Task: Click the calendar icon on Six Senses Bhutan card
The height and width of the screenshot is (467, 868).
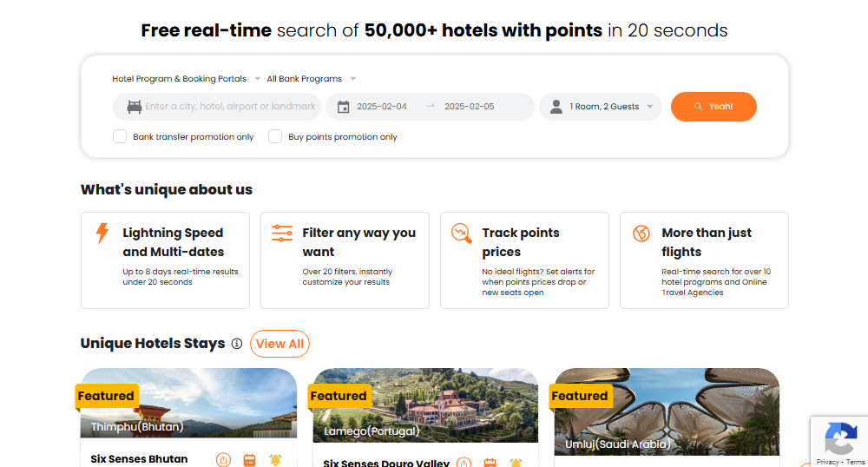Action: click(x=249, y=459)
